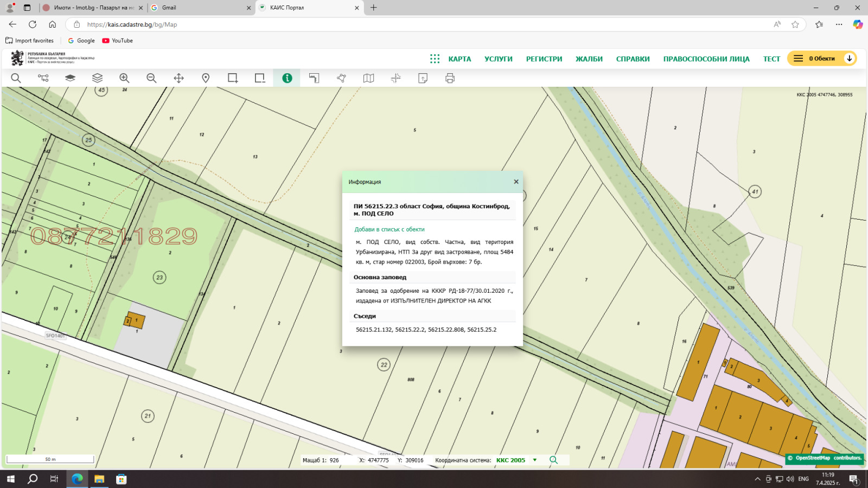Viewport: 868px width, 488px height.
Task: Click the printer icon in map toolbar
Action: tap(450, 78)
